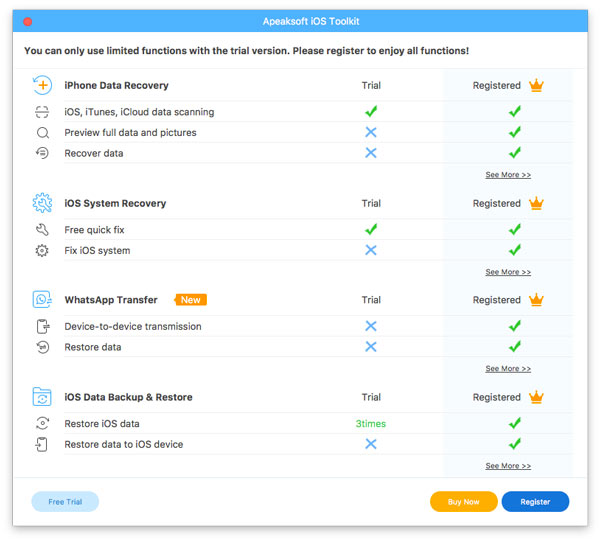Click the crown icon in iPhone Data Recovery header

[x=536, y=85]
